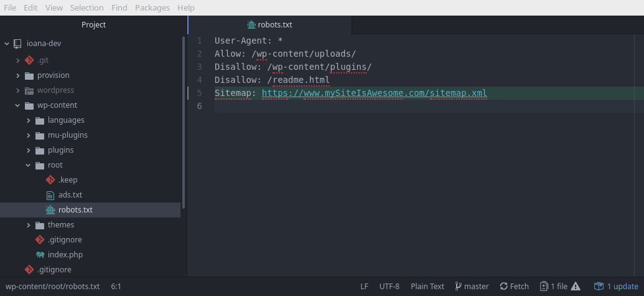Click the .git folder icon
The height and width of the screenshot is (296, 644).
[29, 60]
